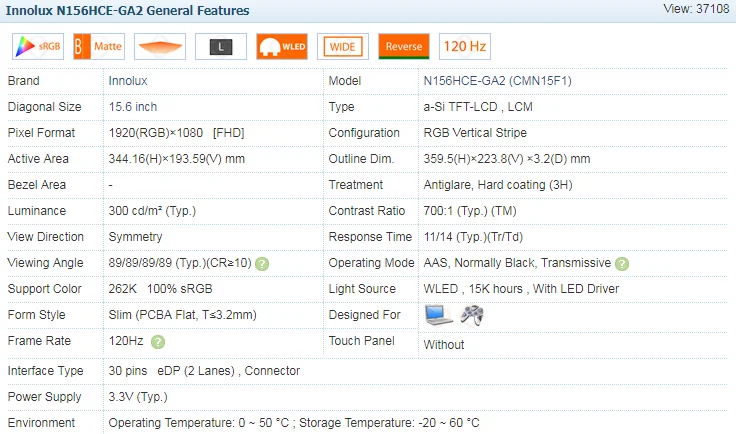The height and width of the screenshot is (434, 736).
Task: Click the Symmetry view direction value
Action: point(135,237)
